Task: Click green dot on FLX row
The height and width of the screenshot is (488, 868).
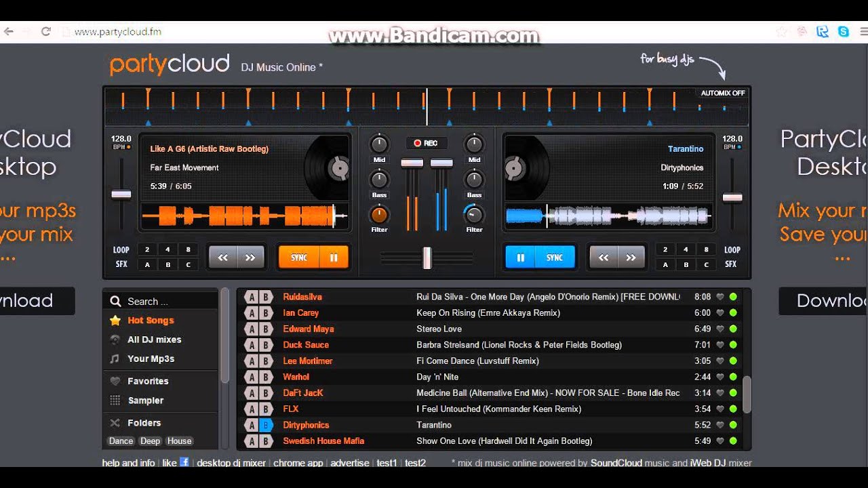Action: [x=733, y=409]
